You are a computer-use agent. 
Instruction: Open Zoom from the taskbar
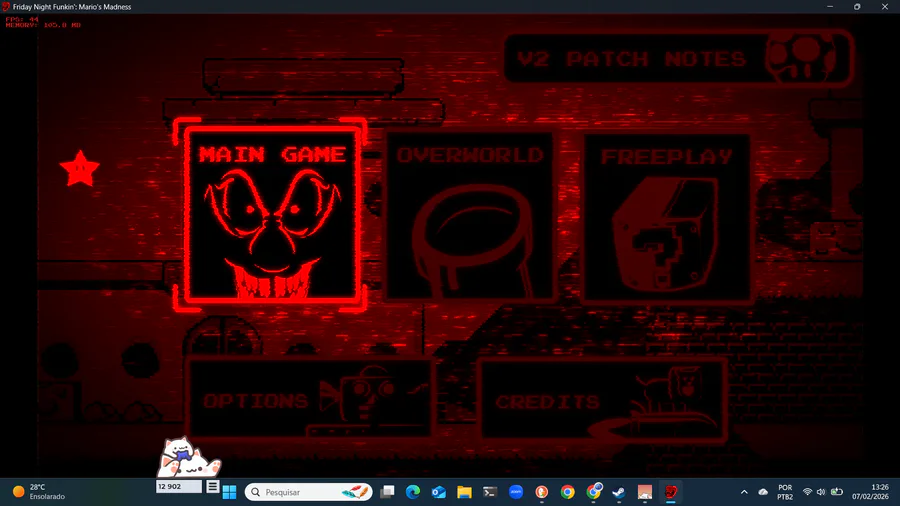click(x=515, y=492)
